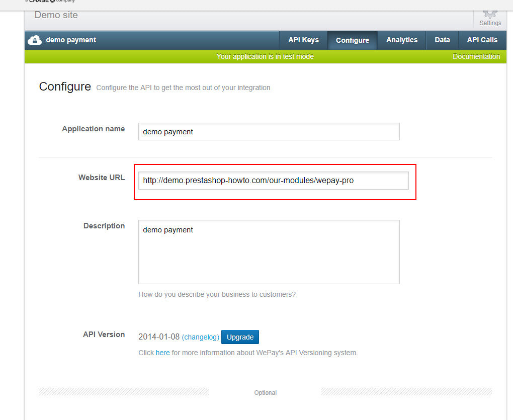
Task: Click the 'Description' field label
Action: [x=104, y=226]
